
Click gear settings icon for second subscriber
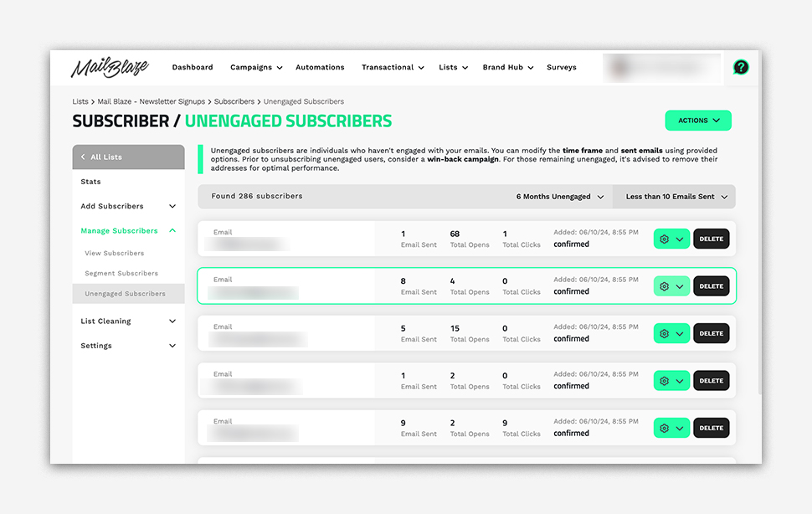click(x=665, y=286)
